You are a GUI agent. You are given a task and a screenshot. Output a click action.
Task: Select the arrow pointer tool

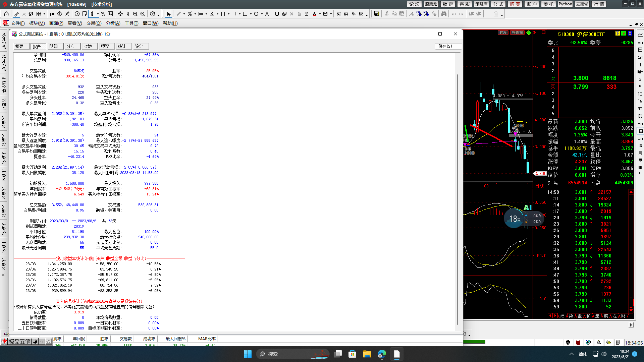point(168,14)
